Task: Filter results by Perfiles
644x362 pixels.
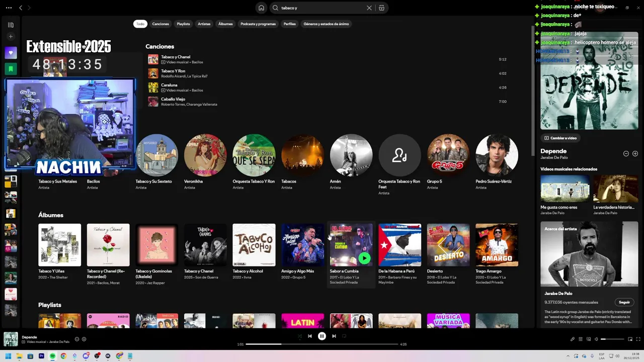Action: click(290, 24)
